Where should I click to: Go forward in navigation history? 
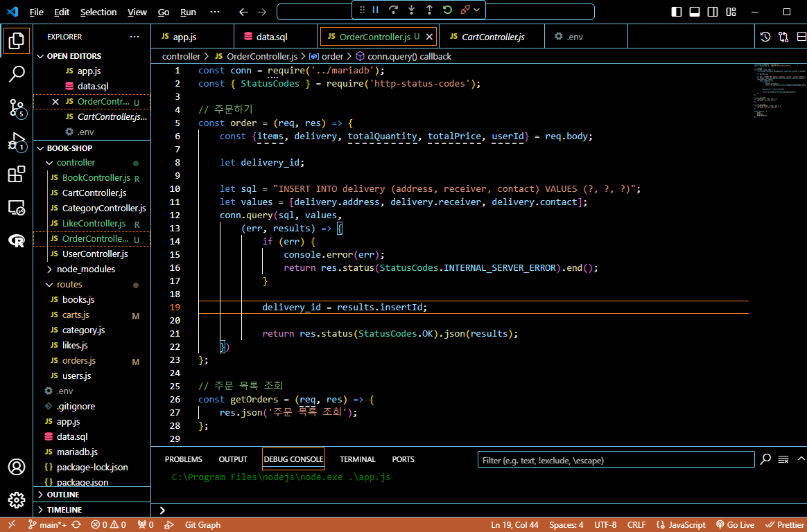[262, 12]
